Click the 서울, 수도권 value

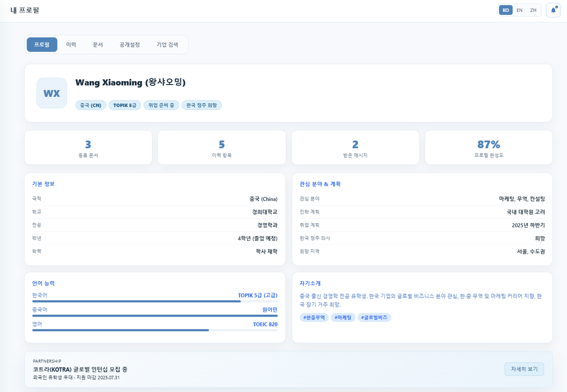click(531, 251)
